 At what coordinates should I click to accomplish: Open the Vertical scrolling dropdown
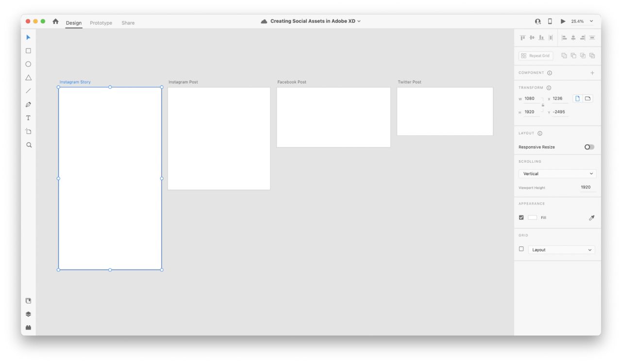(x=557, y=174)
